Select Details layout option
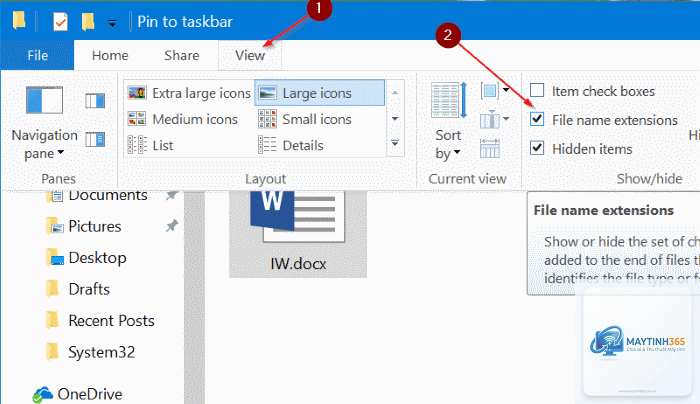Screen dimensions: 700x404 click(x=291, y=145)
